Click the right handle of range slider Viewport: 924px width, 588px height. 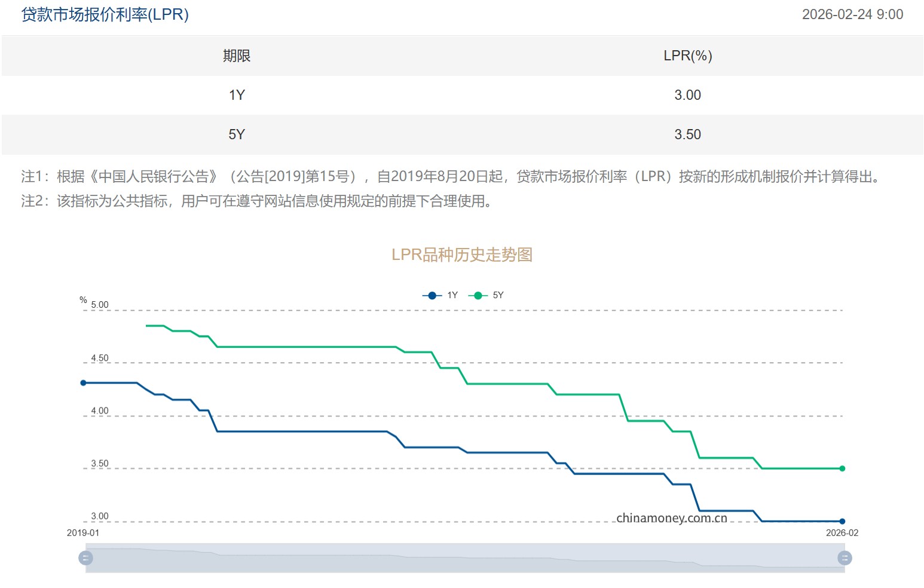point(845,558)
